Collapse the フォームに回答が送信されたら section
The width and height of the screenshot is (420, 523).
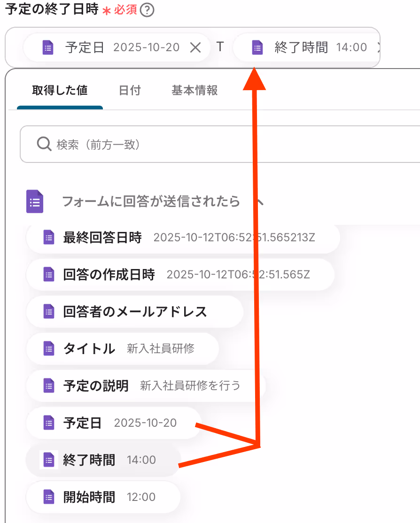tap(260, 202)
